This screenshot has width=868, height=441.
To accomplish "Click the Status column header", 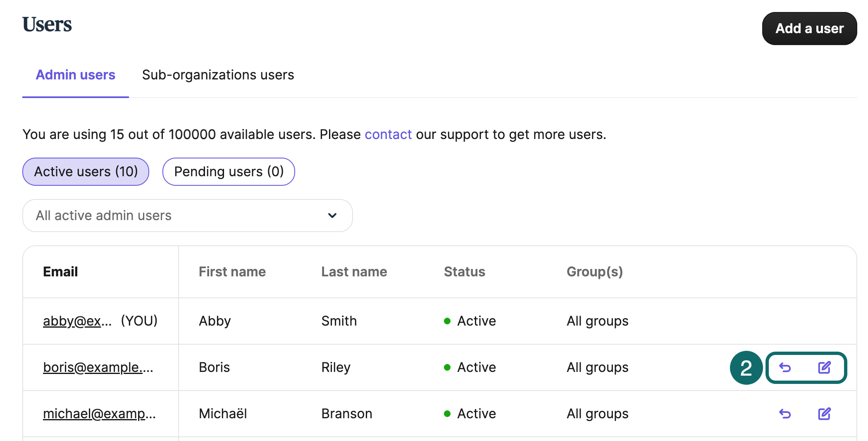I will click(464, 272).
